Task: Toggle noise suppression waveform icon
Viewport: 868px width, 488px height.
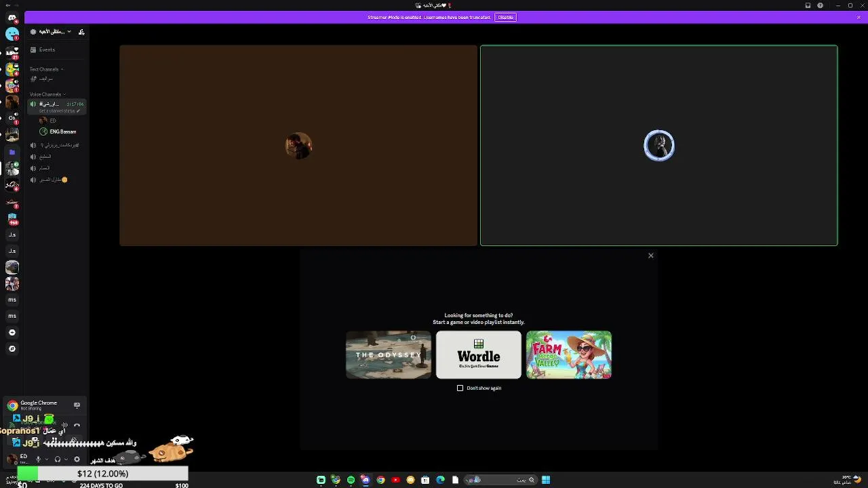Action: [x=64, y=425]
